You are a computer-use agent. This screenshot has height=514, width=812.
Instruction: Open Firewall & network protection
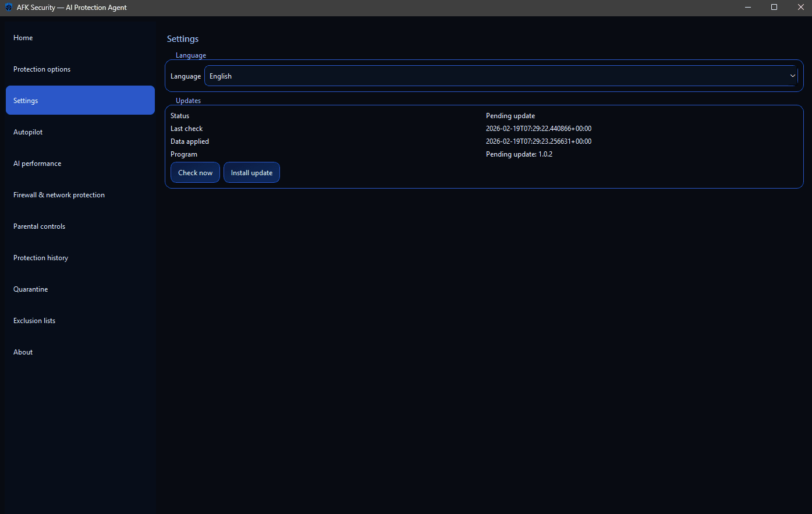(x=59, y=194)
